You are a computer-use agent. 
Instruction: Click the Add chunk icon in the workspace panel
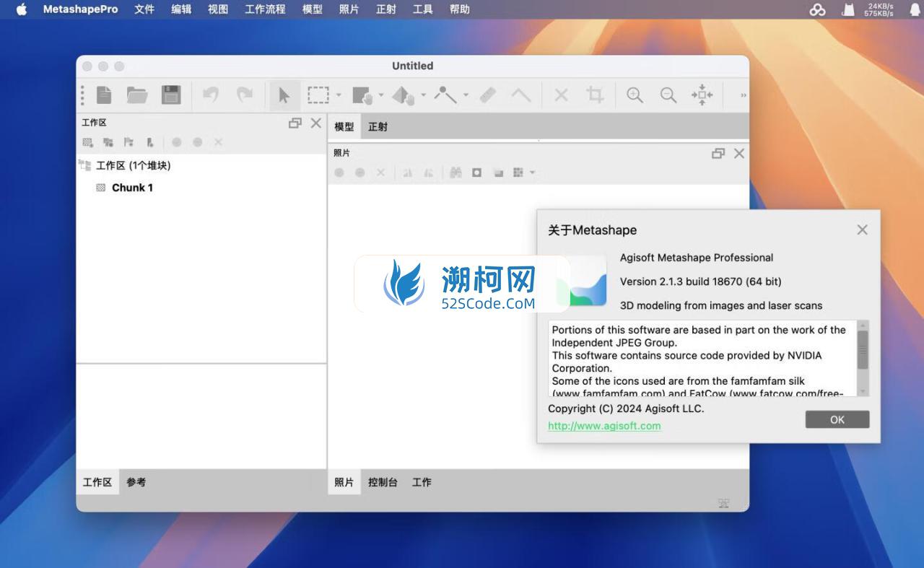(x=87, y=142)
